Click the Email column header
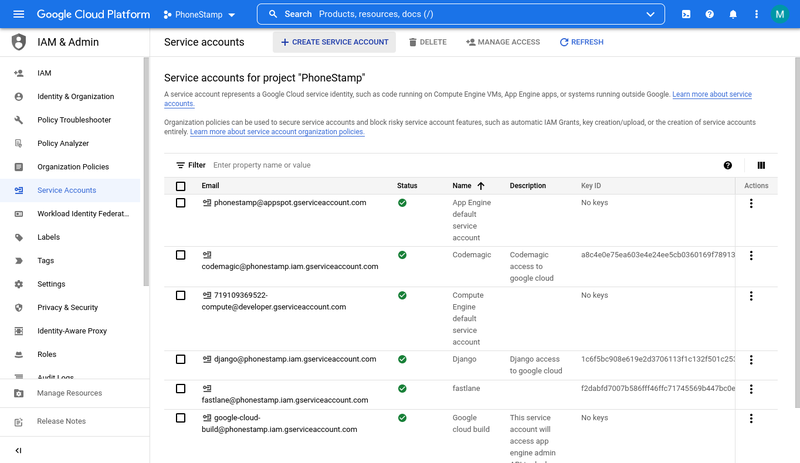 [210, 186]
